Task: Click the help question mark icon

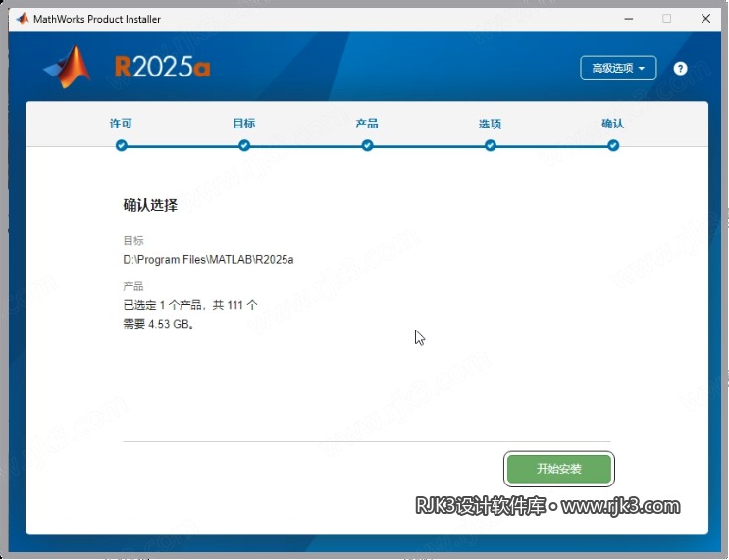Action: click(x=680, y=69)
